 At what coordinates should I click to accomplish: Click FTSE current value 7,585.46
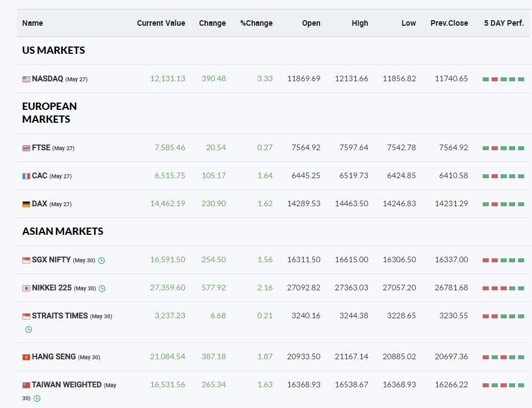coord(170,147)
